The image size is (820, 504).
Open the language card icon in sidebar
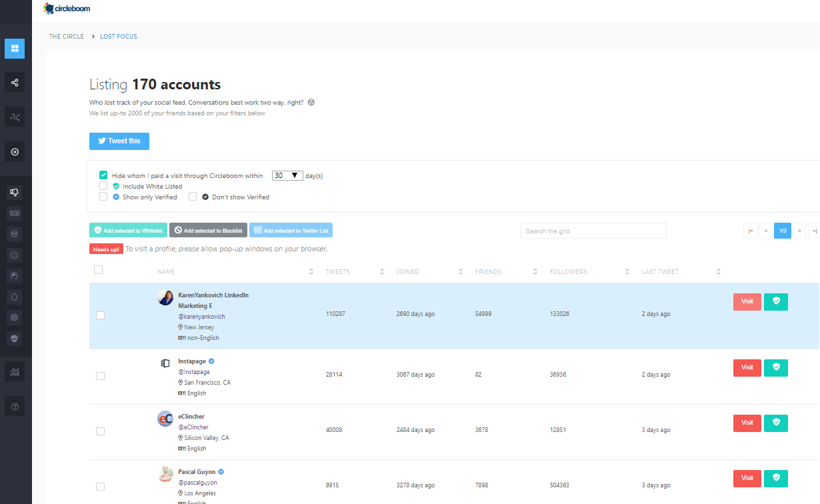click(x=15, y=213)
